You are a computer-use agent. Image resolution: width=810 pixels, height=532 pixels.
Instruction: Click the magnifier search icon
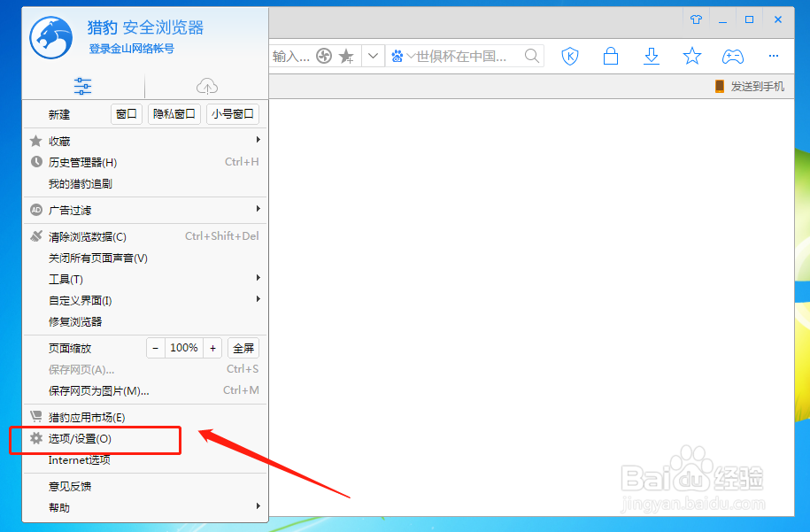pyautogui.click(x=531, y=55)
